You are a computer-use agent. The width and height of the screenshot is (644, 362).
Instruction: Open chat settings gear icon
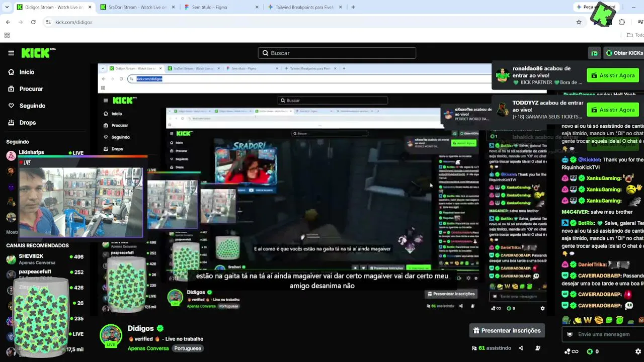638,351
